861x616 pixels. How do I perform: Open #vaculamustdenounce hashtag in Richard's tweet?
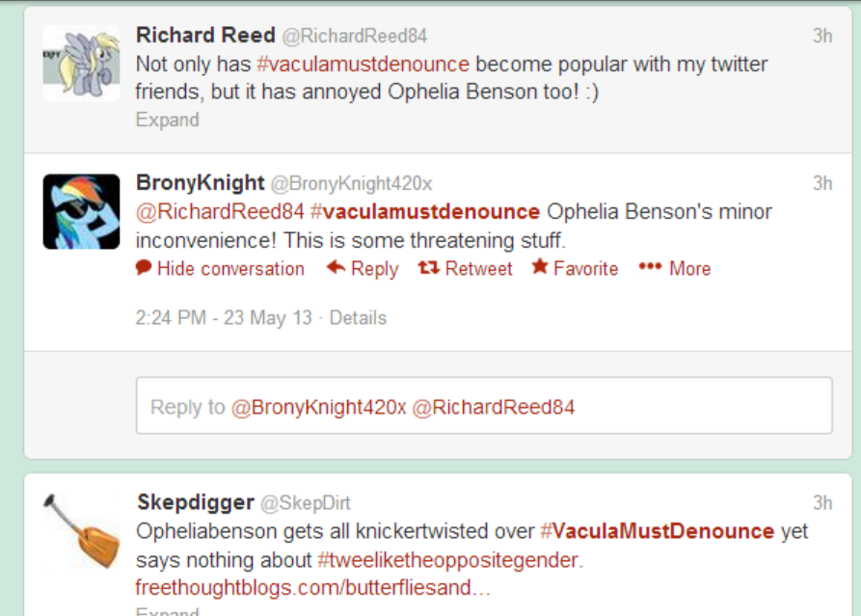pyautogui.click(x=363, y=65)
